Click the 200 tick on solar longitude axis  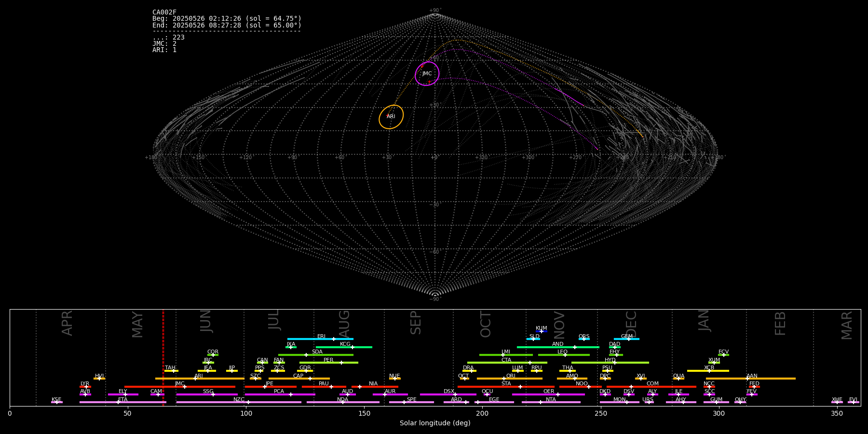(x=482, y=413)
